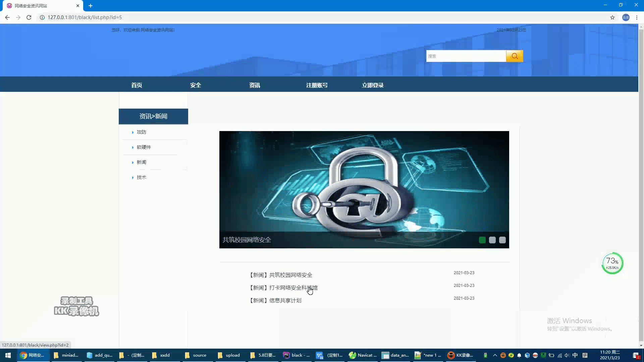Show hidden tray icons chevron
The height and width of the screenshot is (362, 644).
[495, 355]
